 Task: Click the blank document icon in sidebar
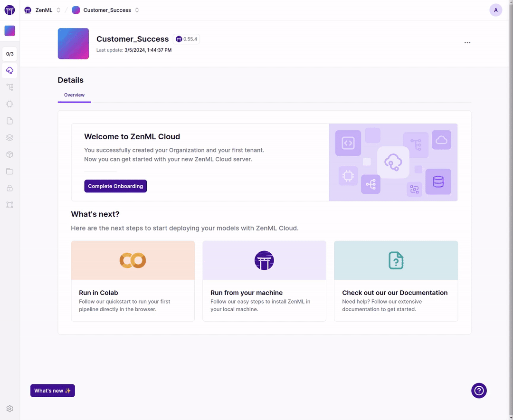click(x=9, y=121)
